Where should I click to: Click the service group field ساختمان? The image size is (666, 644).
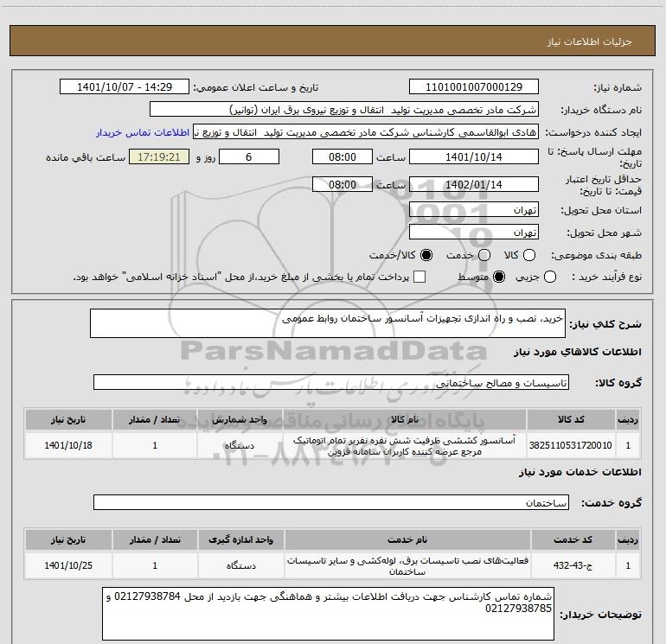coord(331,502)
